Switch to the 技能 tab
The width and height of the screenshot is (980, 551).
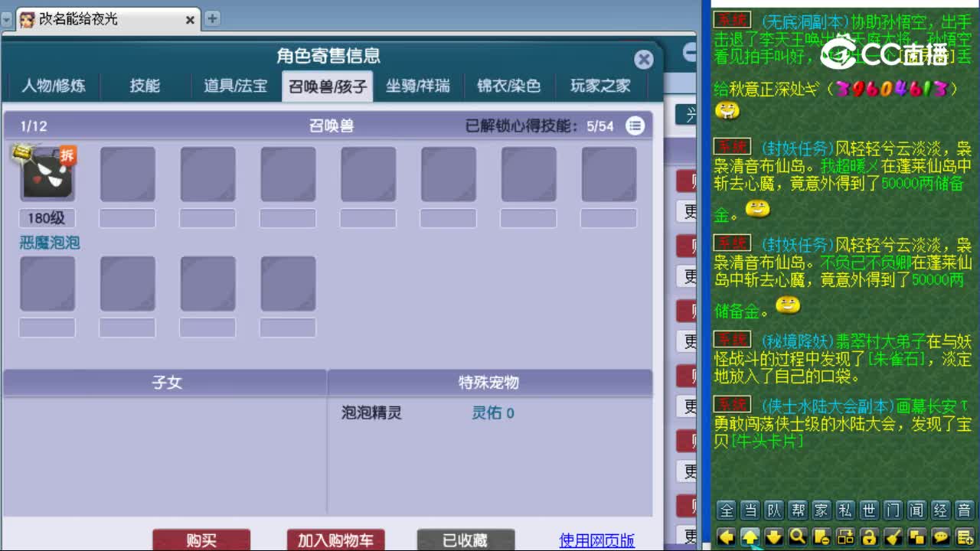click(x=145, y=86)
